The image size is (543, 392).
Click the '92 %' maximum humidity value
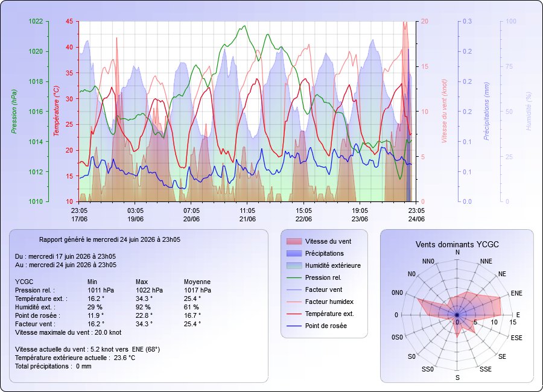143,307
